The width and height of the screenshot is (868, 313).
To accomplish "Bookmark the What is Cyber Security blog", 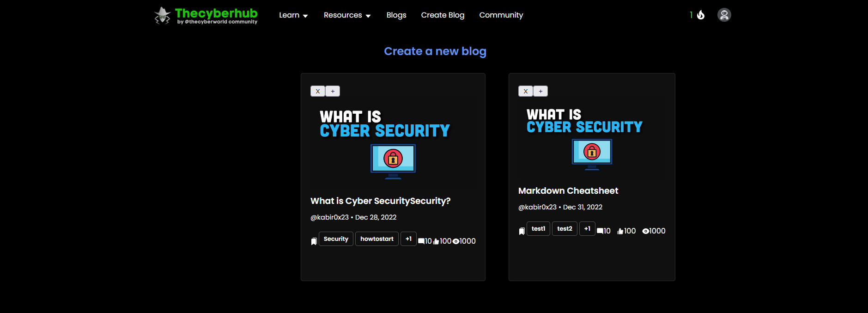I will 314,241.
